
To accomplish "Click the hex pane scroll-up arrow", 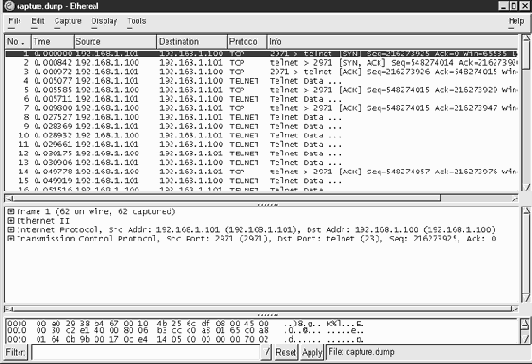I will pyautogui.click(x=525, y=324).
